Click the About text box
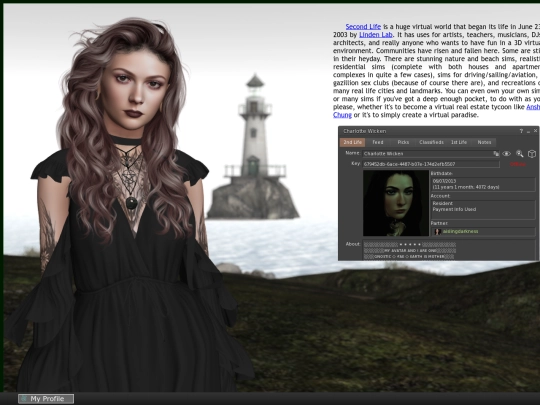 [449, 250]
